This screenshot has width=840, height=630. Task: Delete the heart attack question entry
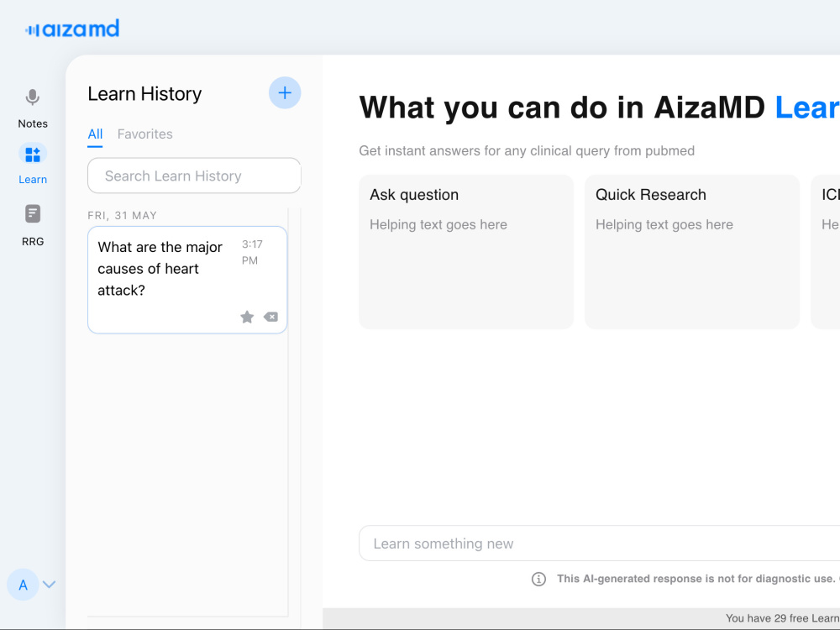point(270,318)
